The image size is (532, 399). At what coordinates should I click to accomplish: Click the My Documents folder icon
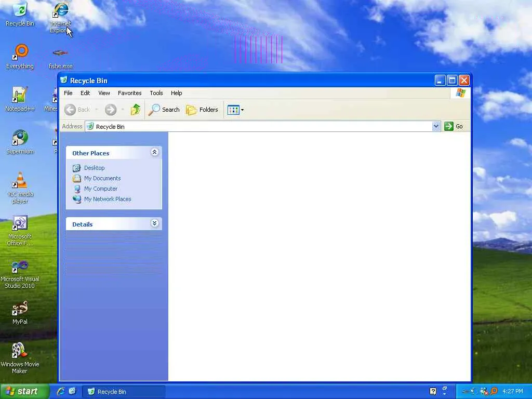point(77,179)
